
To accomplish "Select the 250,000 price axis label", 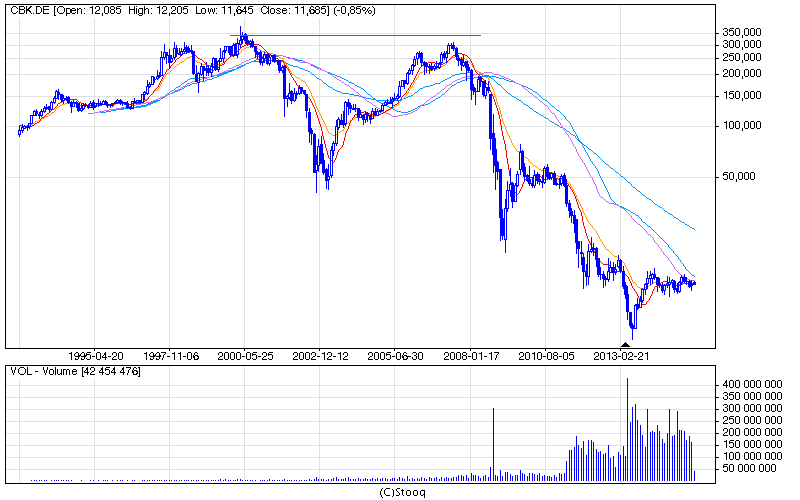I will [x=741, y=58].
